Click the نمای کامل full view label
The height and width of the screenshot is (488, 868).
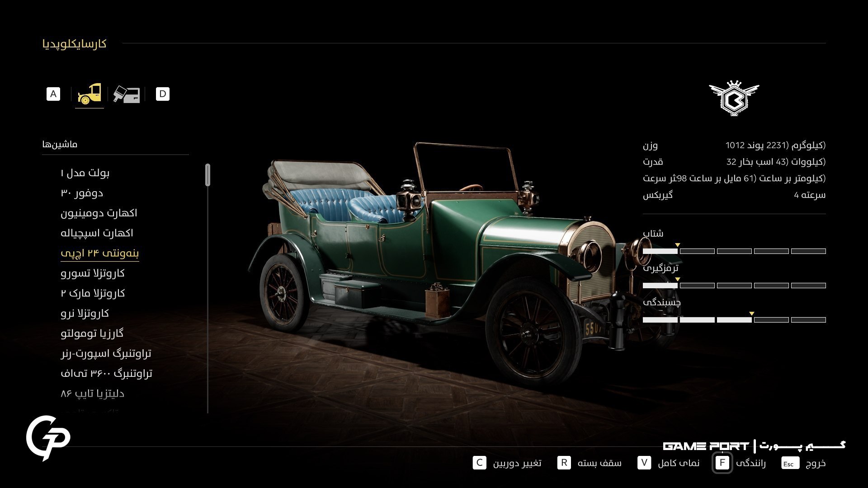coord(679,463)
